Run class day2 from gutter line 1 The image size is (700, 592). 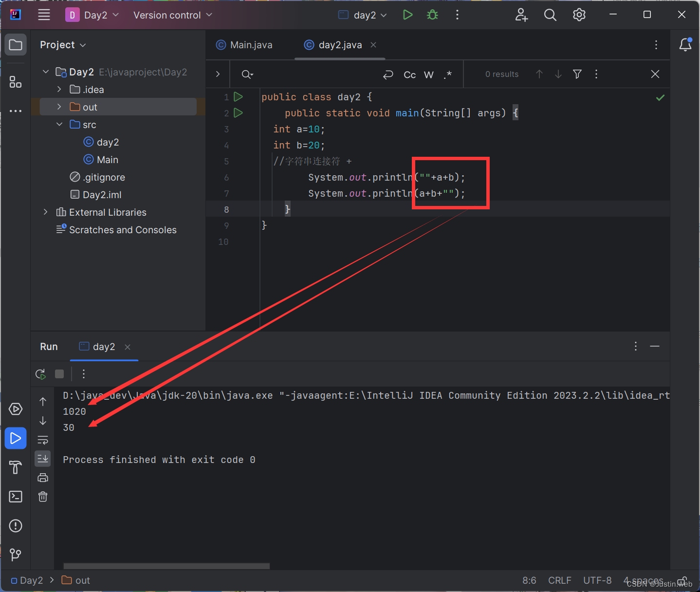click(238, 97)
